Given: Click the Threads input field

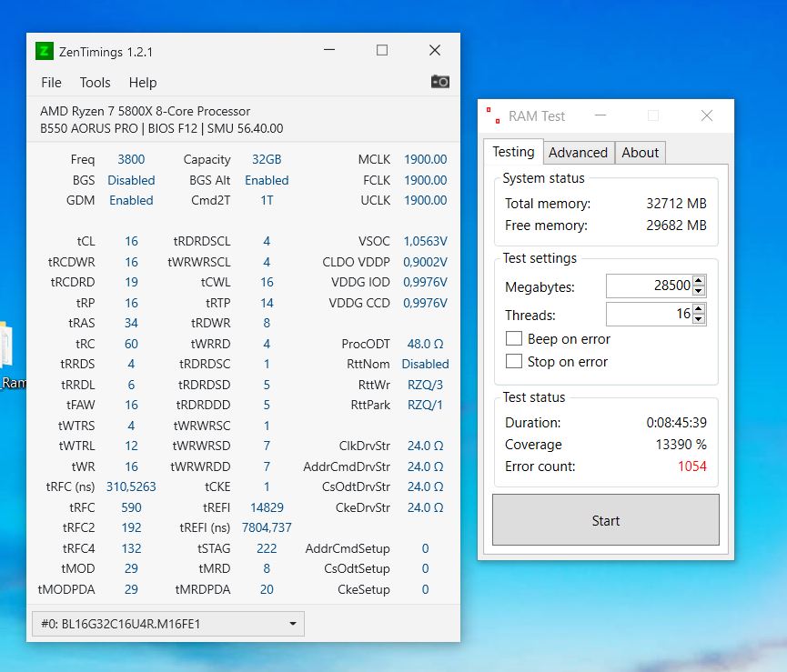Looking at the screenshot, I should pyautogui.click(x=649, y=314).
